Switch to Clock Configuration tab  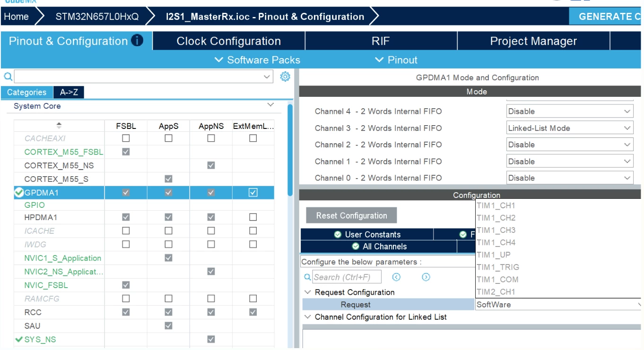tap(229, 41)
